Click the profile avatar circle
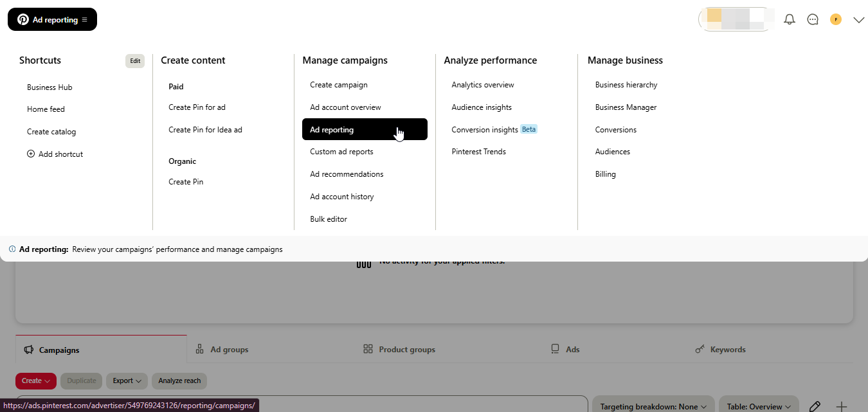868x412 pixels. tap(836, 20)
